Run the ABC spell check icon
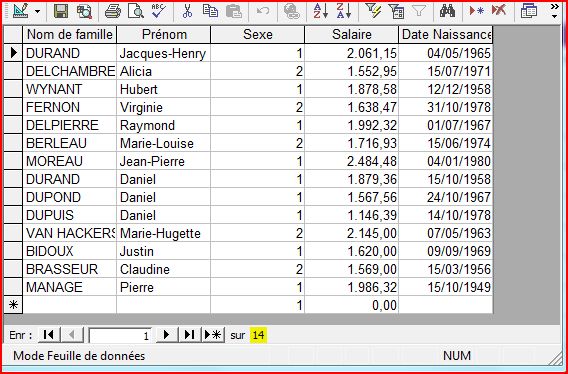 coord(159,11)
